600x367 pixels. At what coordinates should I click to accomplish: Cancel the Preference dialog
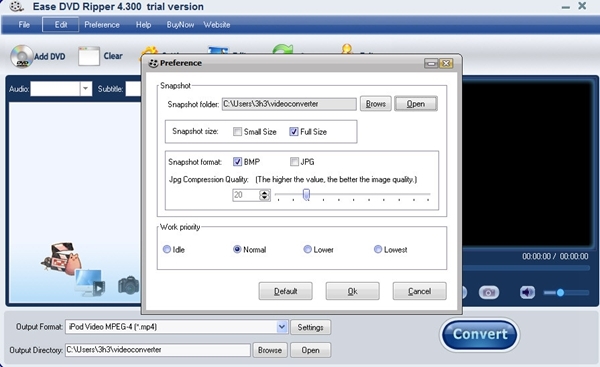[419, 291]
